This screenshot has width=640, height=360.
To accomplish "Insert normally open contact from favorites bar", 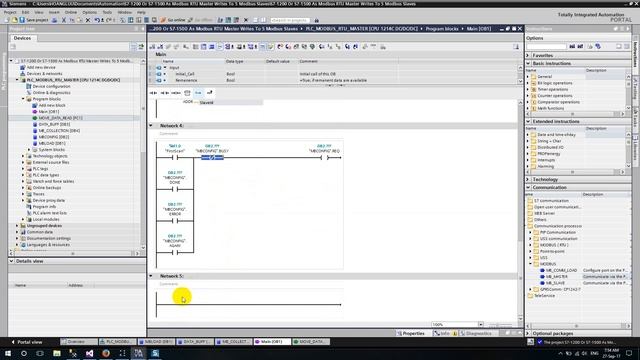I will point(153,93).
